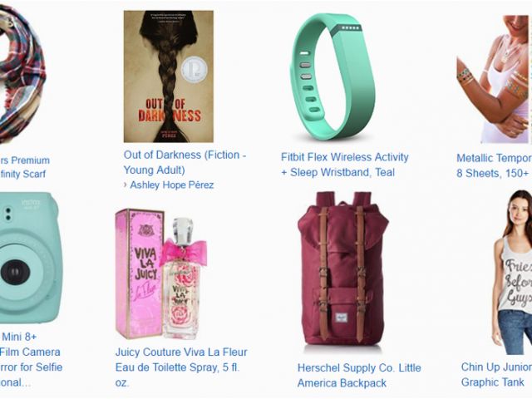Click the teal Fitbit Flex wristband image
This screenshot has width=532, height=399.
pos(334,77)
